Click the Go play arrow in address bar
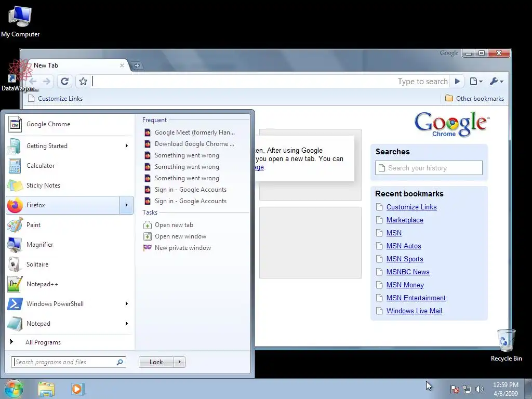Viewport: 532px width, 399px height. tap(457, 82)
